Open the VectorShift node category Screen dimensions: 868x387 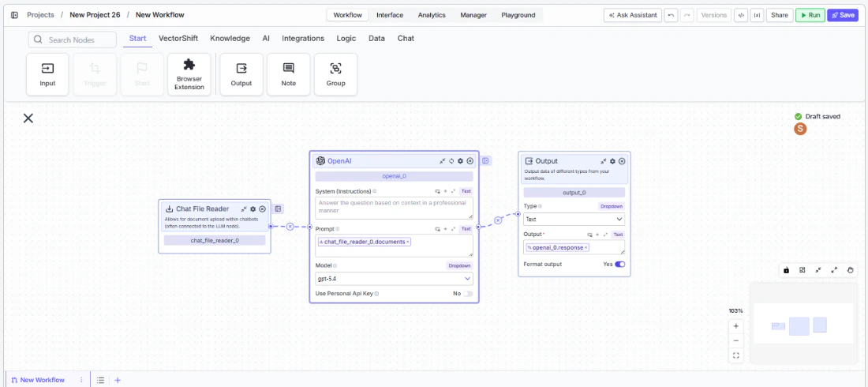coord(178,38)
